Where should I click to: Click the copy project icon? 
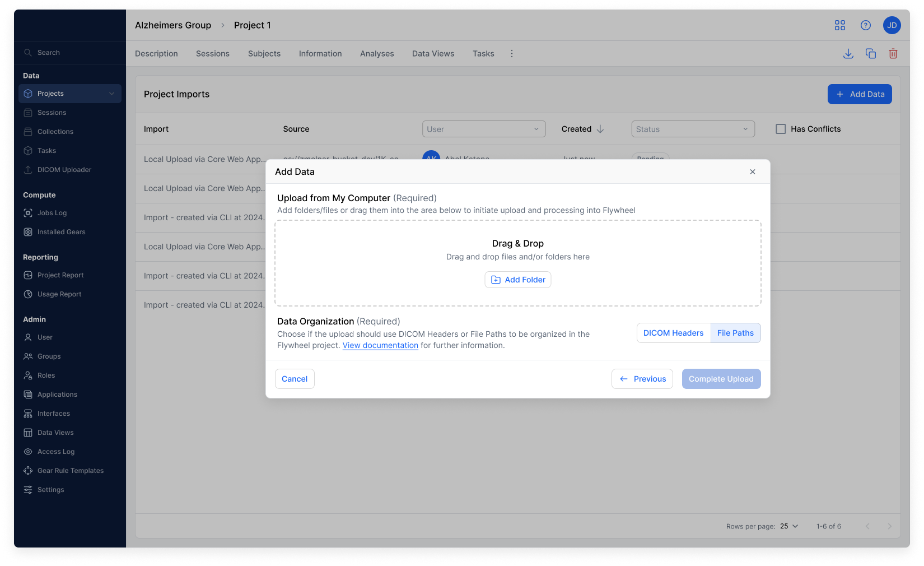[x=870, y=54]
